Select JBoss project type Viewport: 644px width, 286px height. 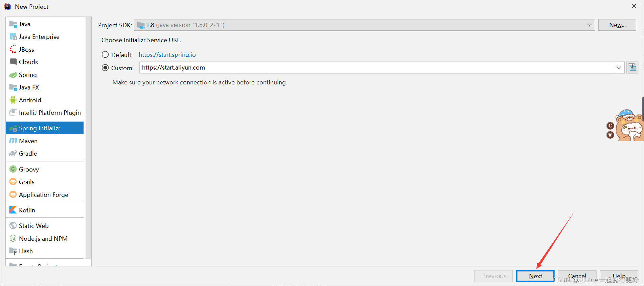(x=45, y=49)
